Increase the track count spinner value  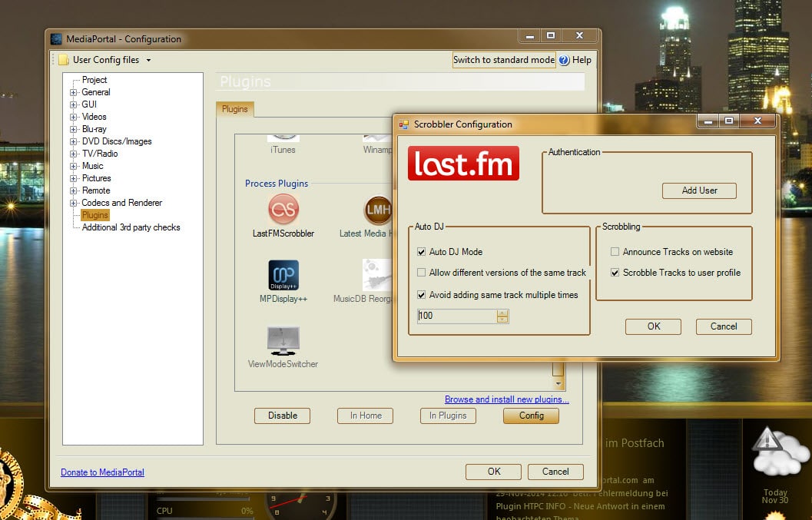point(502,313)
